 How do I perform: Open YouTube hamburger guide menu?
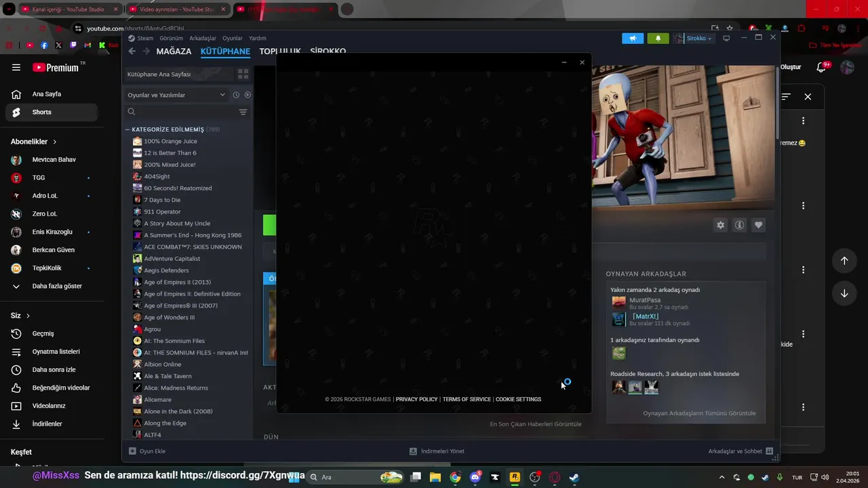point(16,67)
